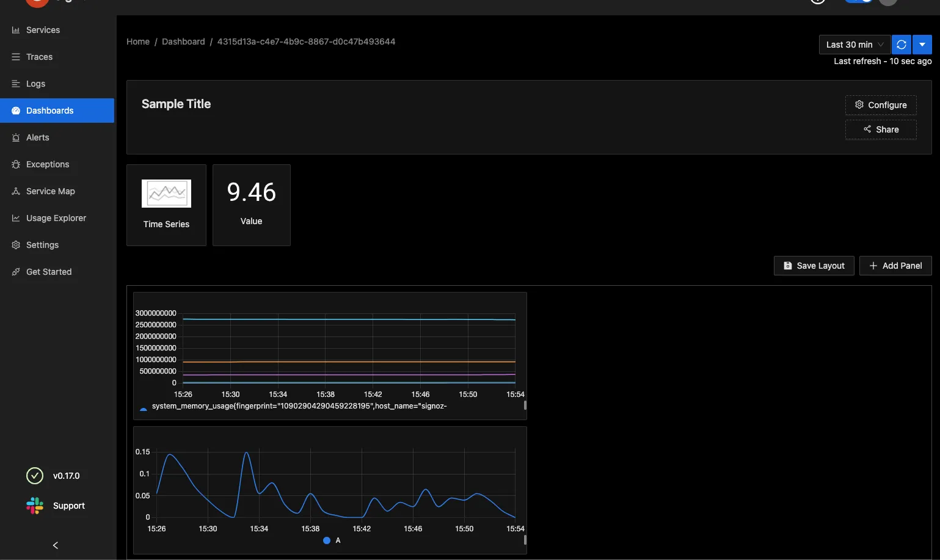Click the cyan line in memory chart
Image resolution: width=940 pixels, height=560 pixels.
(x=349, y=319)
